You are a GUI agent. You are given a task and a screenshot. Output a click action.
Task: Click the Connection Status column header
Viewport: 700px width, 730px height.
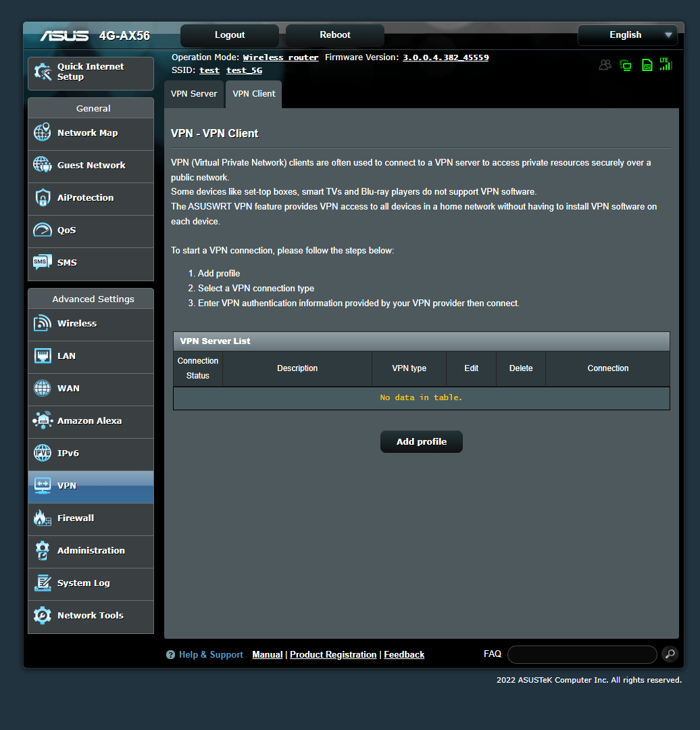198,368
